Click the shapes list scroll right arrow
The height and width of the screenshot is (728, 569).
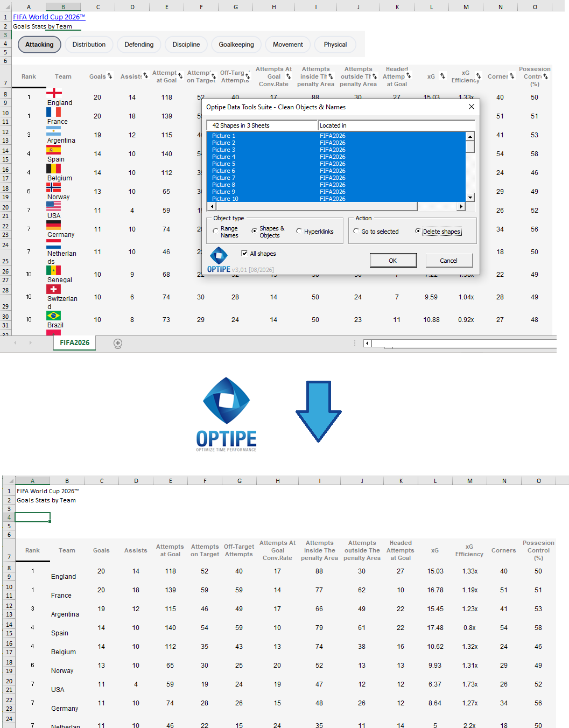pyautogui.click(x=461, y=206)
